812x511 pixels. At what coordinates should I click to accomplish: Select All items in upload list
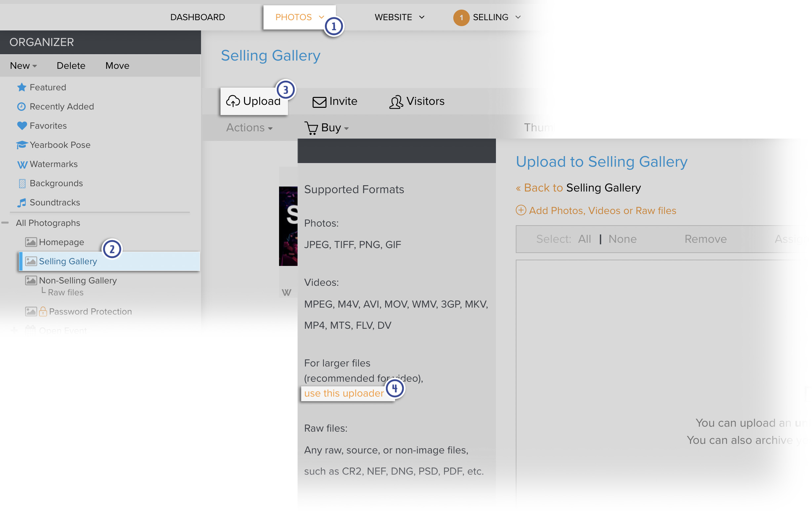[585, 239]
